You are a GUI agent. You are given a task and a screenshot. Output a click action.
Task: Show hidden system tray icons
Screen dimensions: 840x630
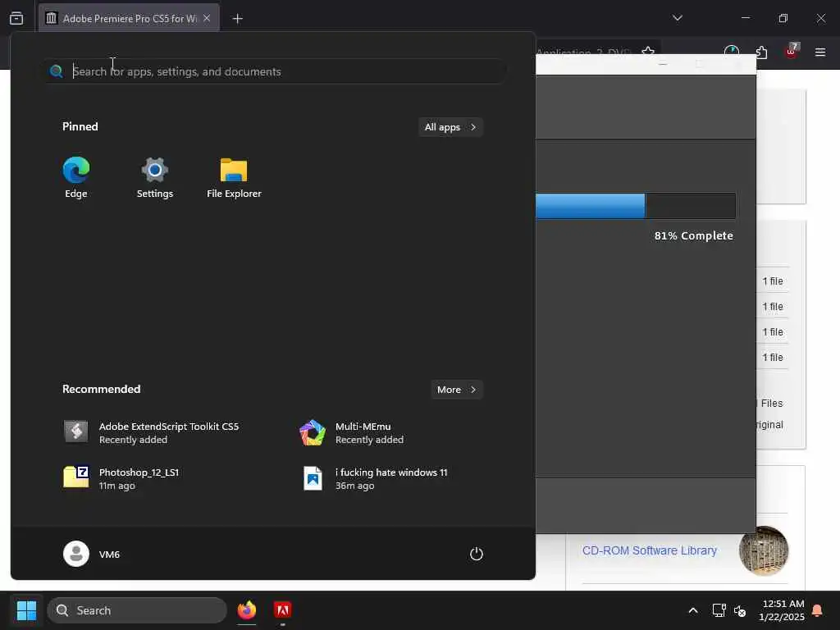coord(692,610)
